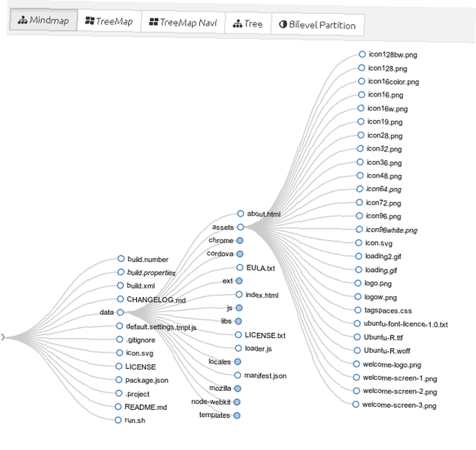
Task: Expand the mozilla folder node
Action: point(238,389)
